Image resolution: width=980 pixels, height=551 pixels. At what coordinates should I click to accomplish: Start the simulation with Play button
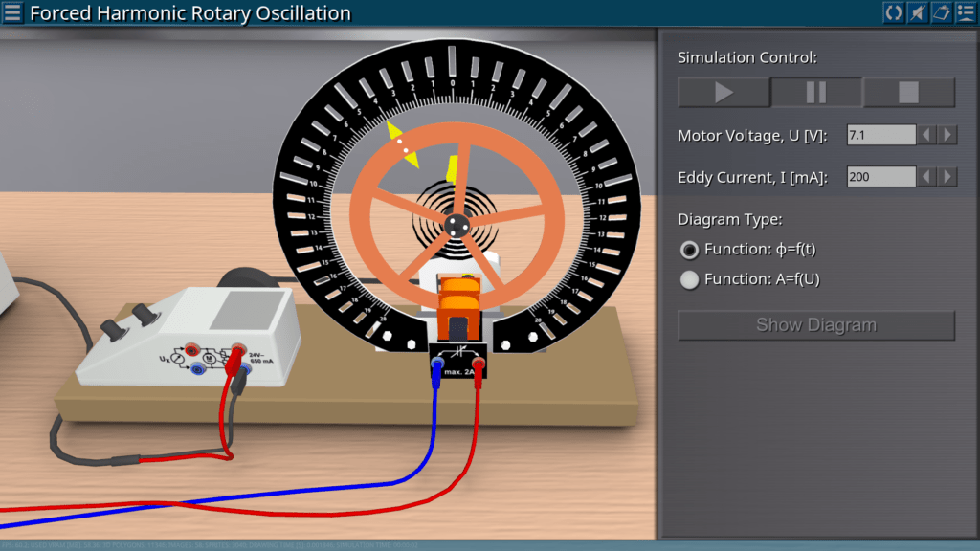[x=724, y=93]
